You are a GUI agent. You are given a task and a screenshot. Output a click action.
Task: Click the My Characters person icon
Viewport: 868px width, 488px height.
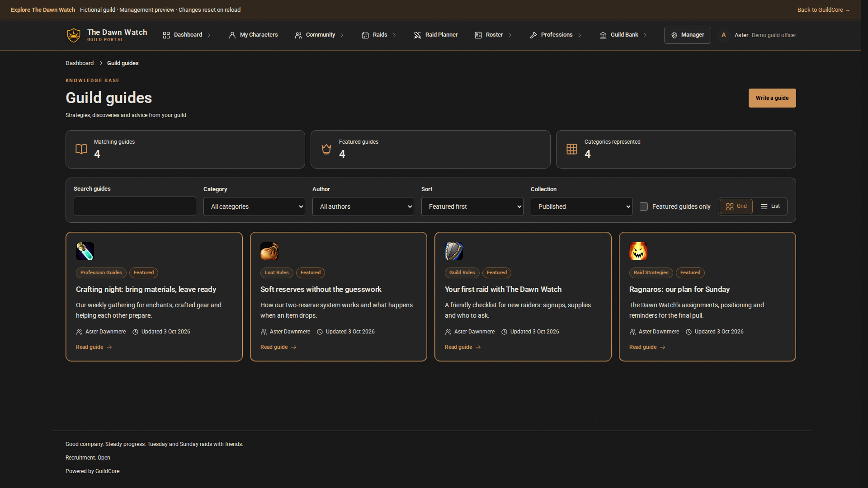(x=232, y=35)
